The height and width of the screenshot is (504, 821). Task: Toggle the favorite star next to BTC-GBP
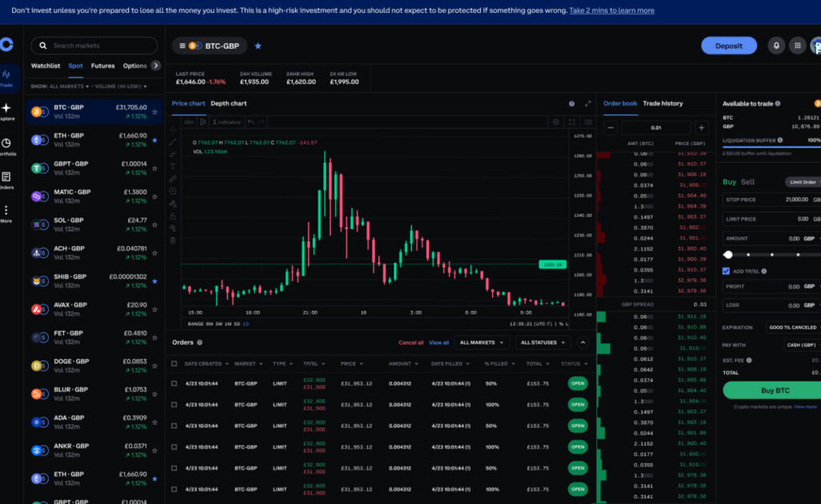(x=257, y=46)
